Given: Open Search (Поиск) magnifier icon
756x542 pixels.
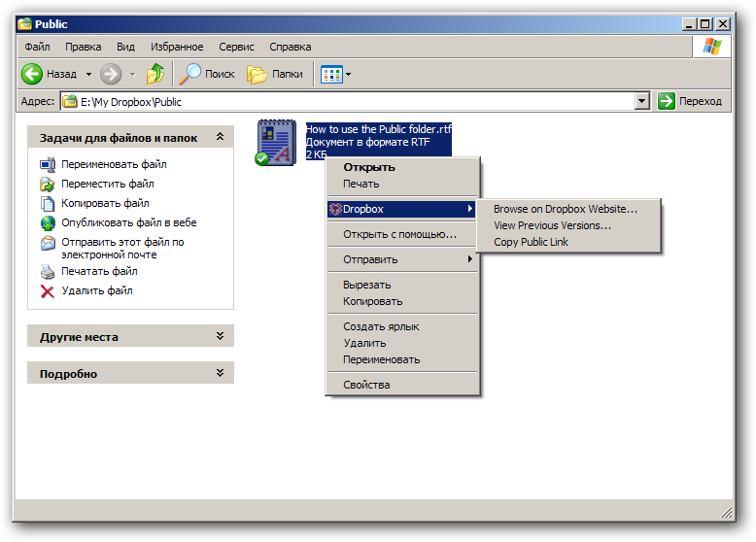Looking at the screenshot, I should [189, 74].
